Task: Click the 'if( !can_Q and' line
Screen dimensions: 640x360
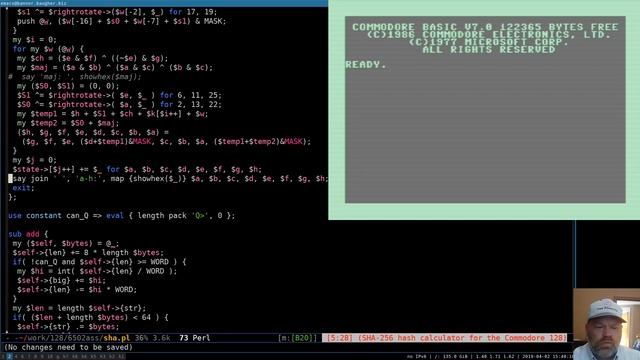Action: [99, 262]
